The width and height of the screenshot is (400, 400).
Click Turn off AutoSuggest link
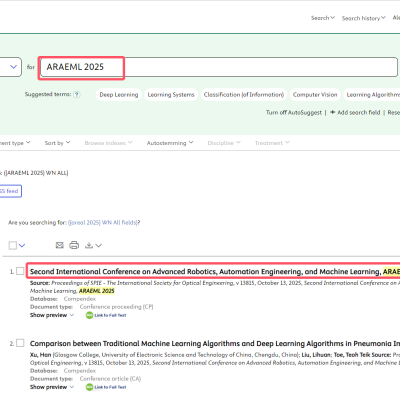point(294,113)
